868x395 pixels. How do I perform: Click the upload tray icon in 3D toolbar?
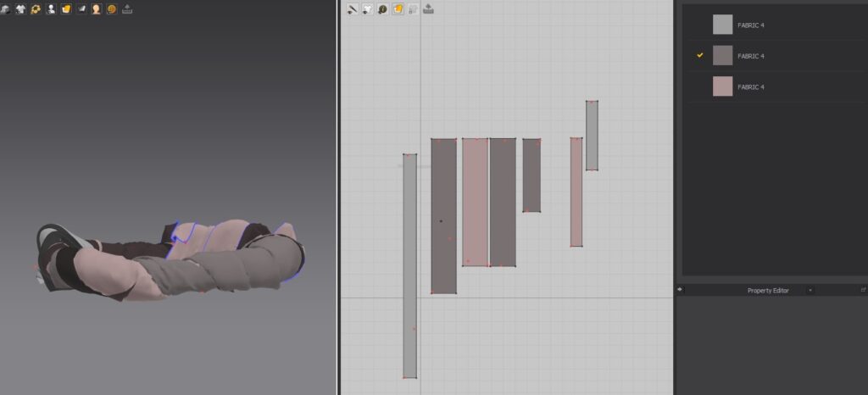coord(127,9)
